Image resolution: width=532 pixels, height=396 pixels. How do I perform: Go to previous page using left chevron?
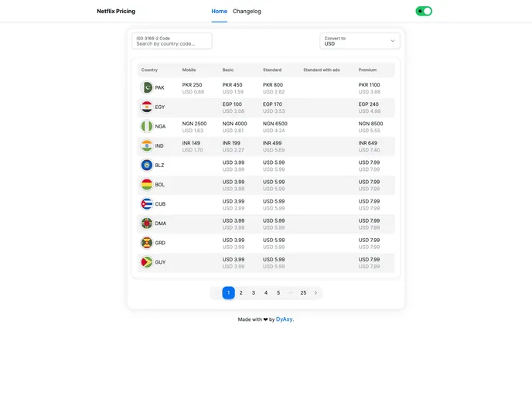pyautogui.click(x=216, y=293)
